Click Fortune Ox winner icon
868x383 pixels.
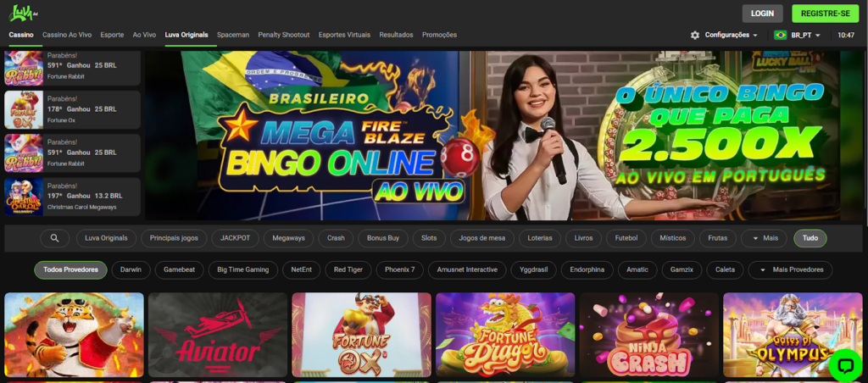point(24,110)
